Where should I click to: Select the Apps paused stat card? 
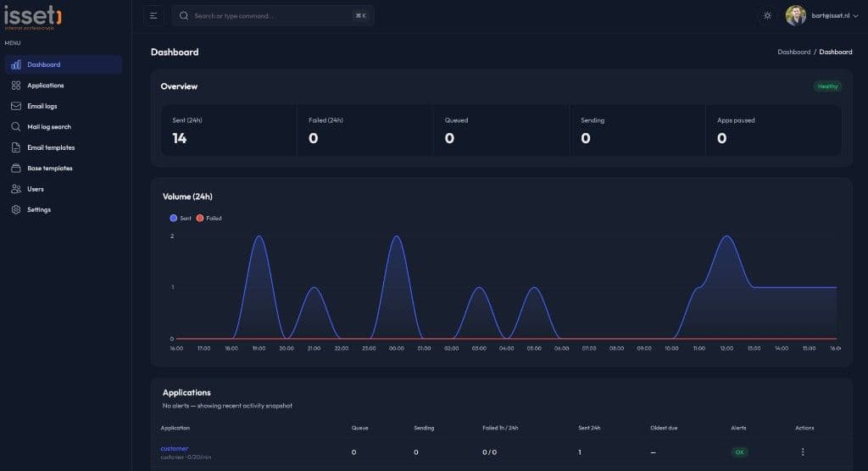(x=774, y=130)
